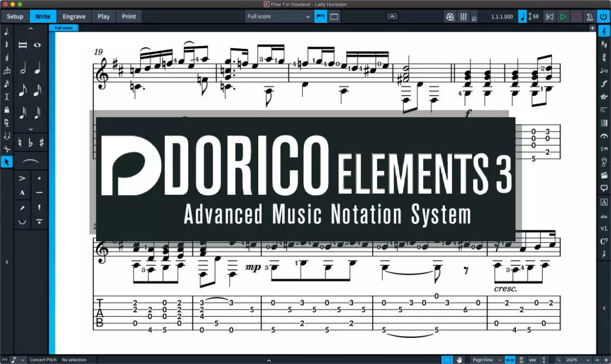611x364 pixels.
Task: Apply the staccato dot articulation
Action: click(x=39, y=178)
